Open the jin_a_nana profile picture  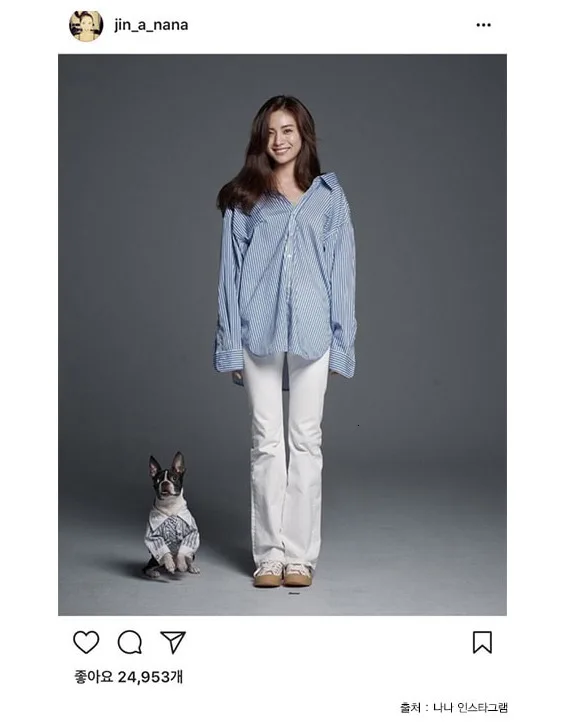click(86, 25)
